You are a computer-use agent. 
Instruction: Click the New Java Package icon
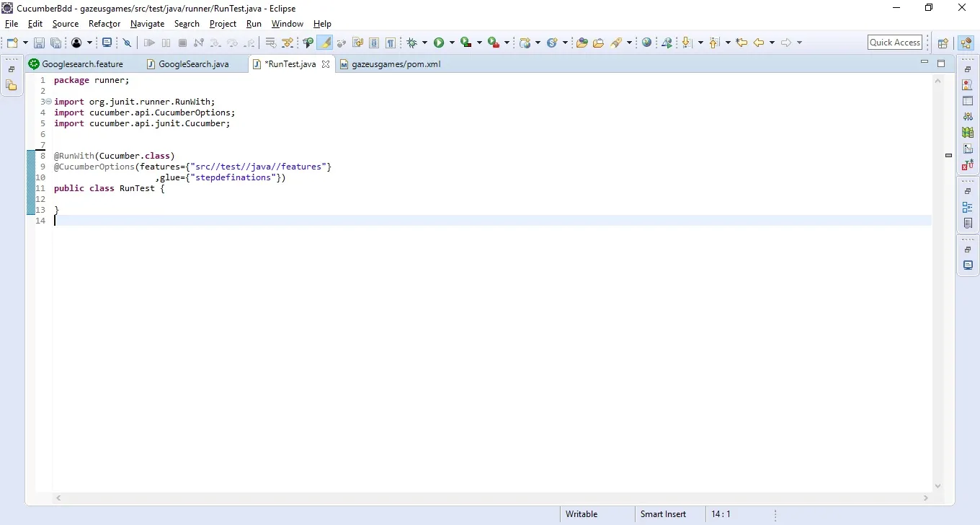pyautogui.click(x=525, y=43)
